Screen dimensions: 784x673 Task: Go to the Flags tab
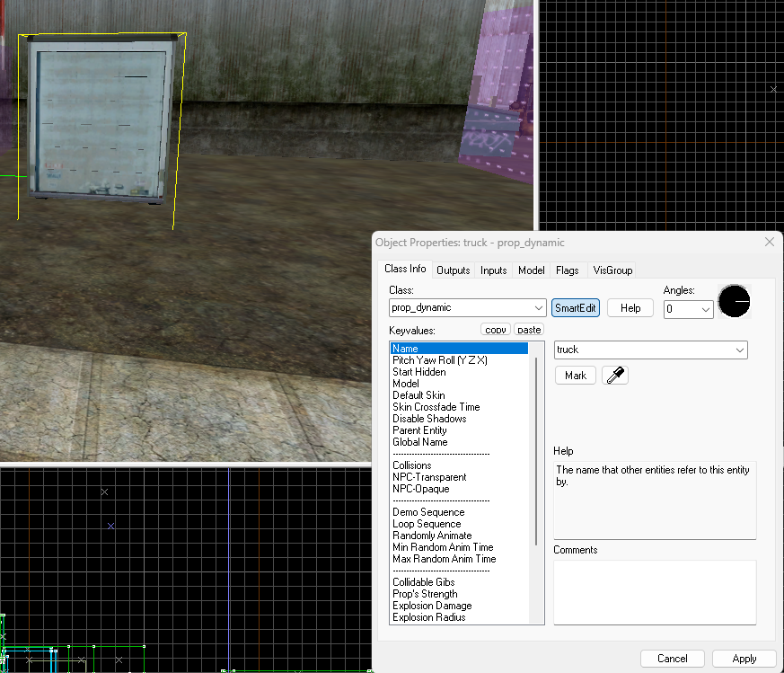[567, 270]
